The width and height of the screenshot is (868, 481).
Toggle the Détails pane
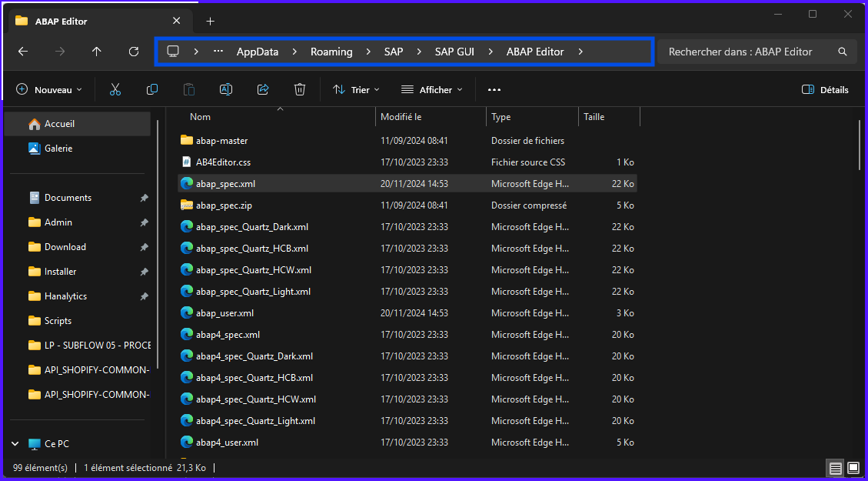pos(825,90)
